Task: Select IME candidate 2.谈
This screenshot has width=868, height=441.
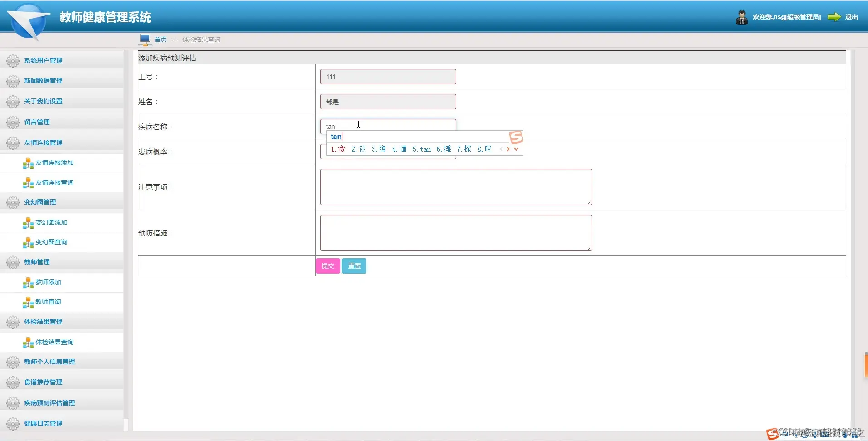Action: (358, 149)
